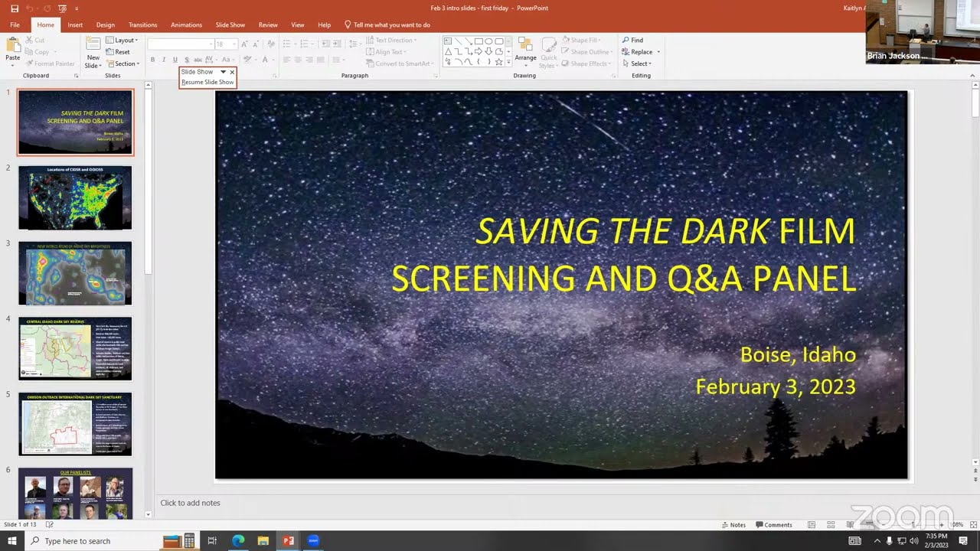
Task: Select slide 6 Our Panelists thumbnail
Action: (75, 493)
